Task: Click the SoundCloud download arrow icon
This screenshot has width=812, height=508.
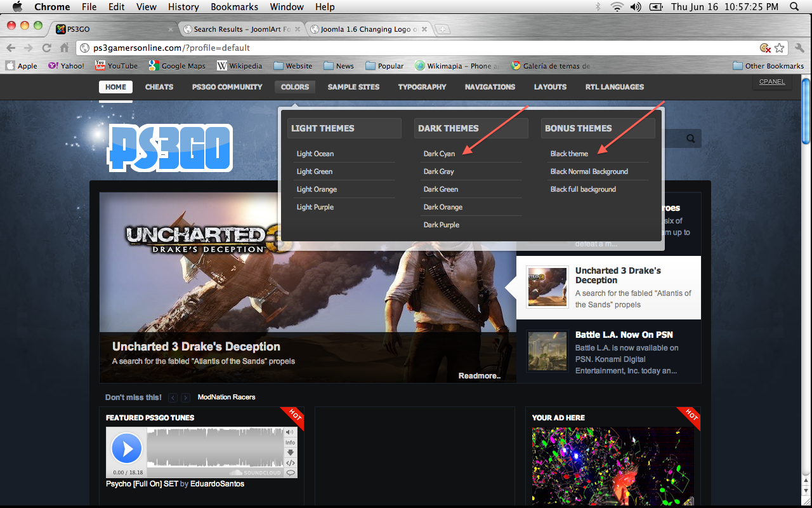Action: [291, 453]
